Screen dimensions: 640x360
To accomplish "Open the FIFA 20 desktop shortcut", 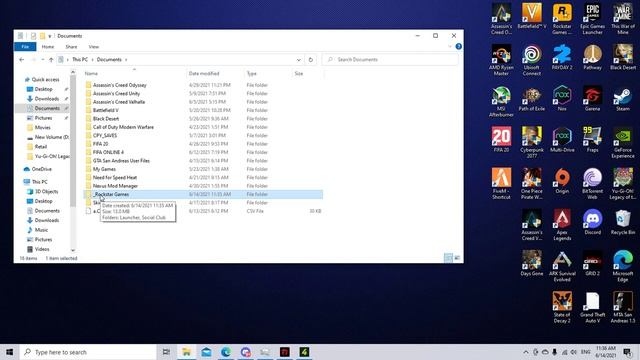I will (501, 140).
